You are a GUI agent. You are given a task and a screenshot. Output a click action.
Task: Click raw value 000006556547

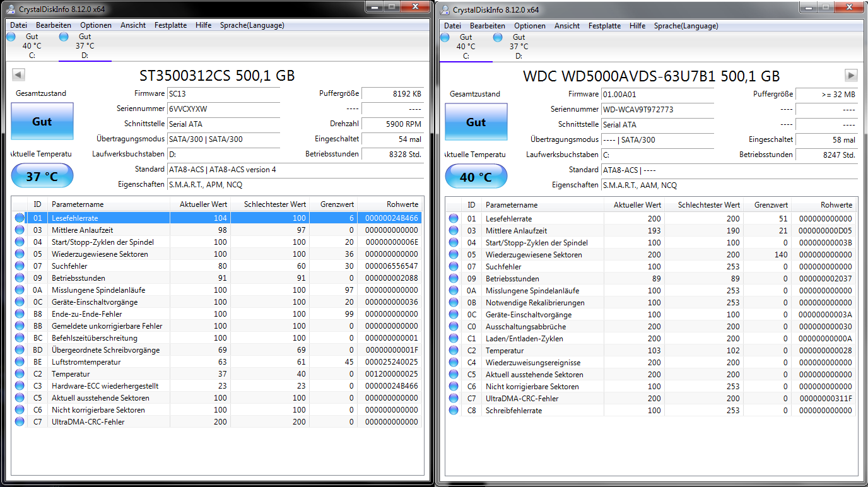pyautogui.click(x=392, y=266)
